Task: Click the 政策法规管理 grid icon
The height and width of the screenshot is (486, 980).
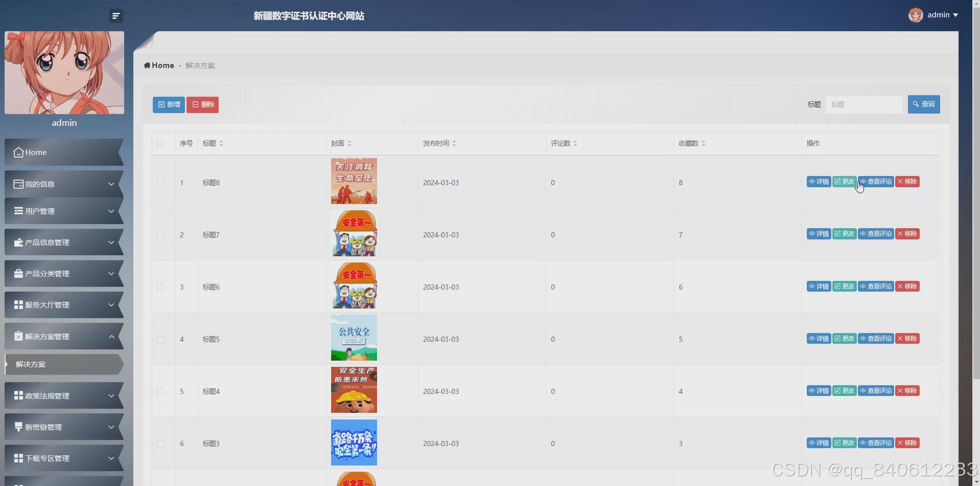Action: pos(18,396)
